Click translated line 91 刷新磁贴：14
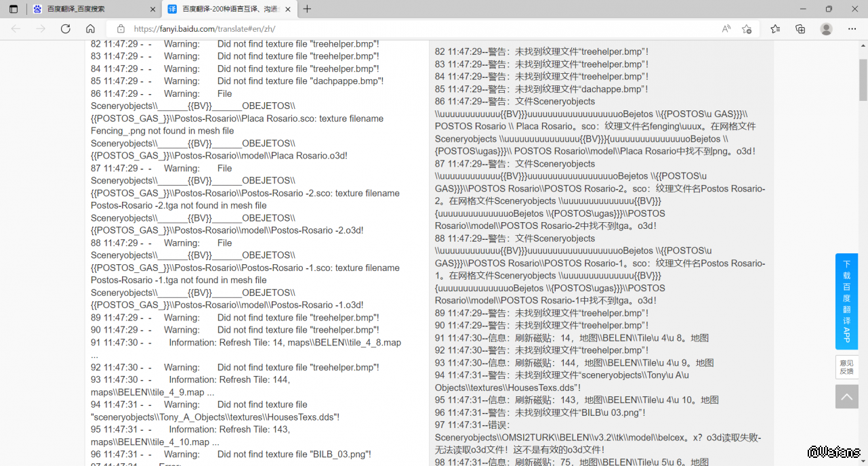The width and height of the screenshot is (868, 466). point(572,338)
